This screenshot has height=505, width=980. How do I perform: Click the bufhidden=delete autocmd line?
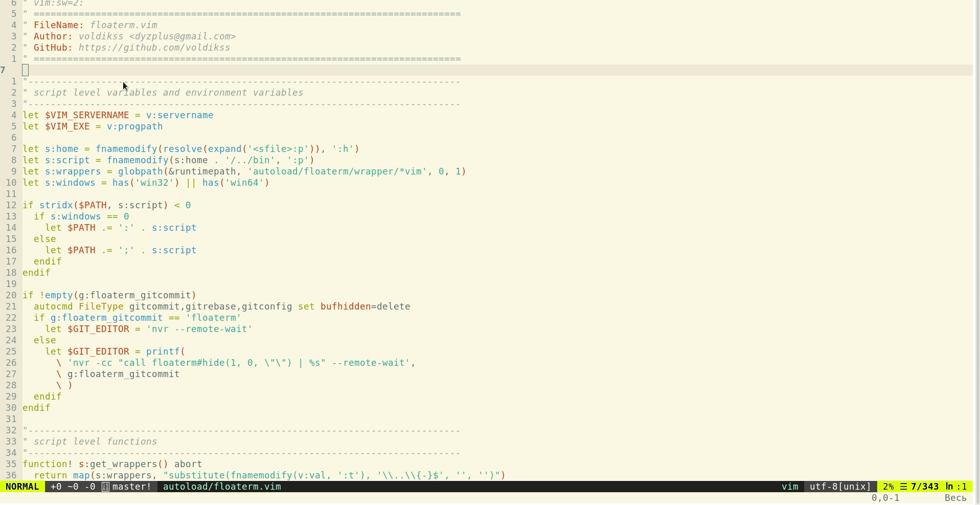[217, 306]
